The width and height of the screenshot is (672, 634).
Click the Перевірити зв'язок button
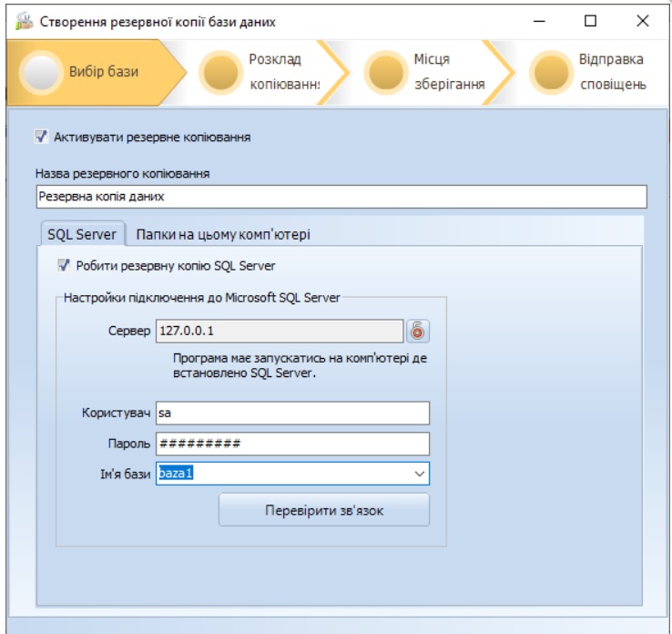(324, 510)
